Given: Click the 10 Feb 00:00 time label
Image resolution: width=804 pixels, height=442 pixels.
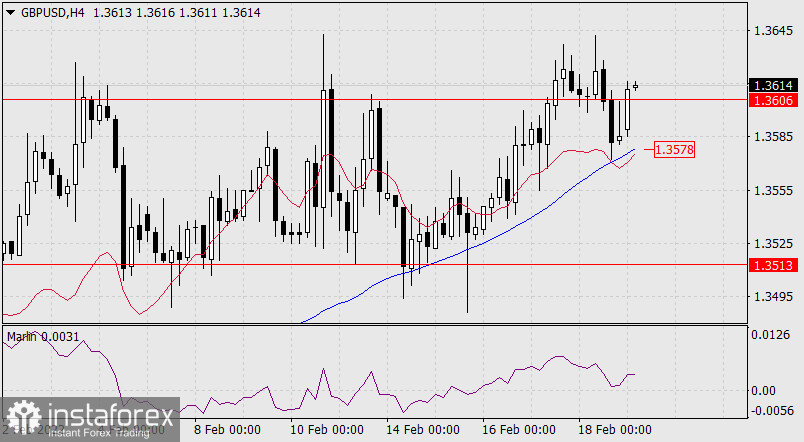Looking at the screenshot, I should 327,429.
